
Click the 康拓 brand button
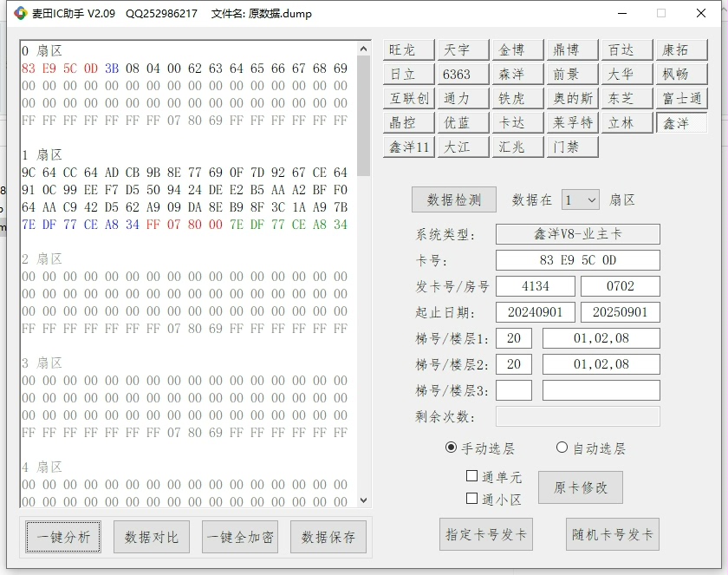[681, 49]
